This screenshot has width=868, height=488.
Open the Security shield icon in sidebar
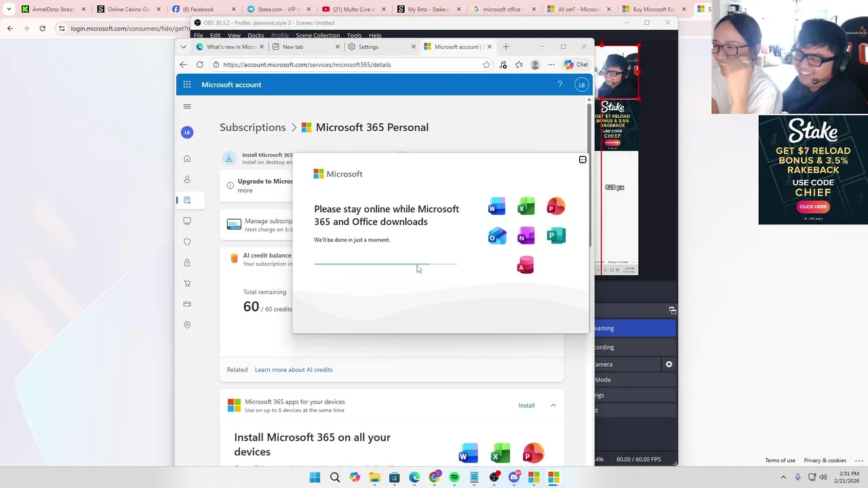(187, 242)
